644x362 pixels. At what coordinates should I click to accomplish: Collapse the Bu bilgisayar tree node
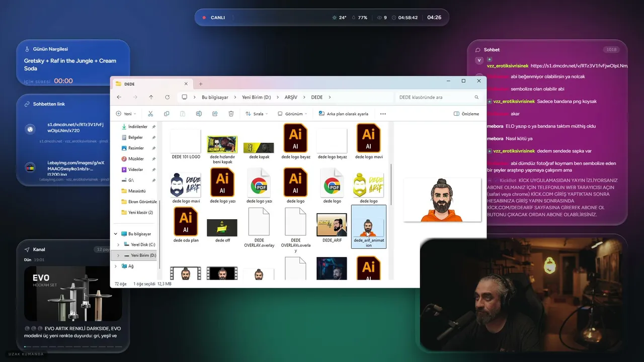(116, 234)
